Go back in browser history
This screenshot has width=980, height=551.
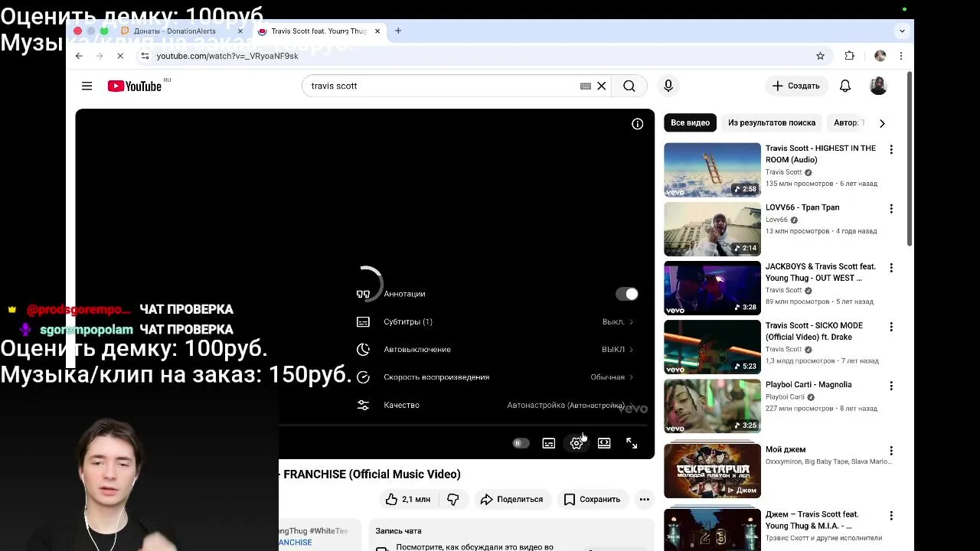click(x=79, y=56)
